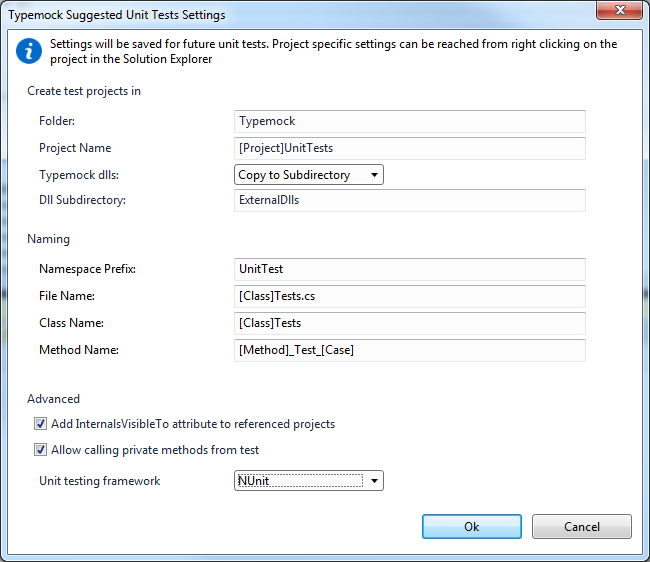This screenshot has height=562, width=650.
Task: Click the File Name text box
Action: [x=409, y=296]
